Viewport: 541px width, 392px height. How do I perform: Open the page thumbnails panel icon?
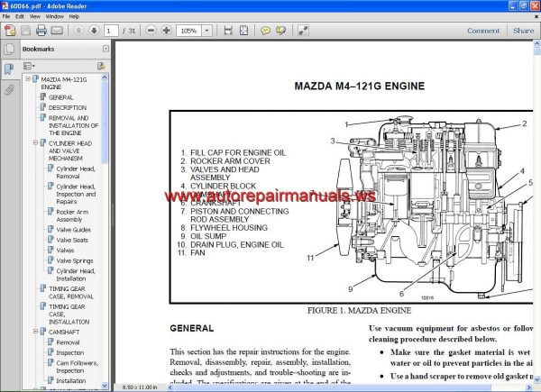click(x=9, y=50)
